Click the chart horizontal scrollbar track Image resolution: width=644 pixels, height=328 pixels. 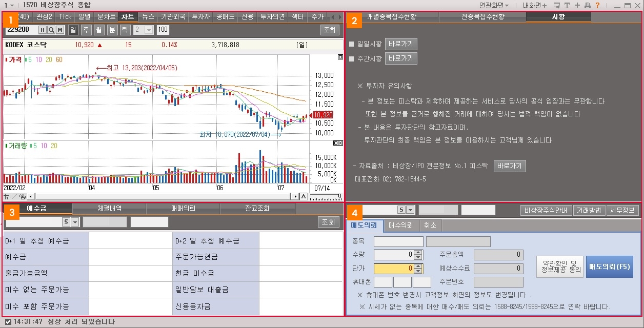[x=163, y=196]
